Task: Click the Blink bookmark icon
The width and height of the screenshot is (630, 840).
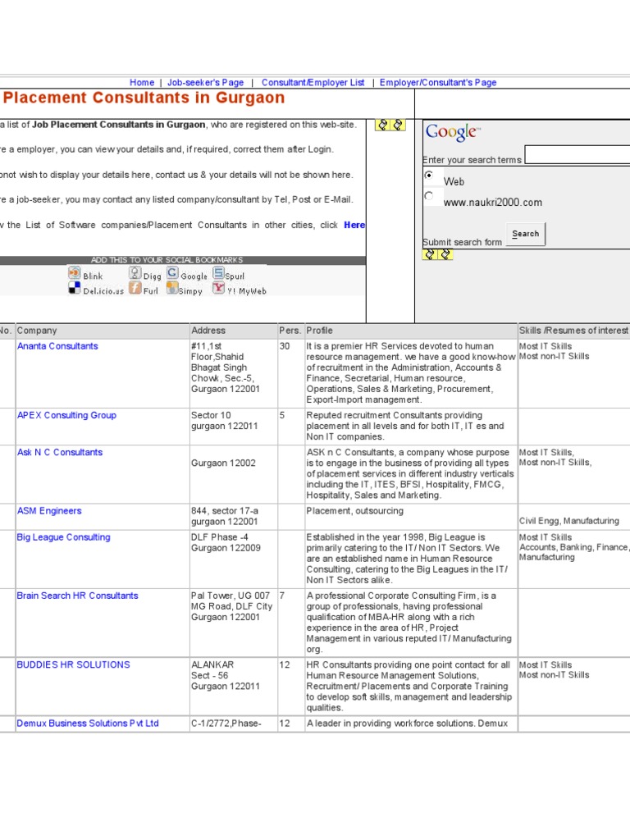Action: (74, 274)
